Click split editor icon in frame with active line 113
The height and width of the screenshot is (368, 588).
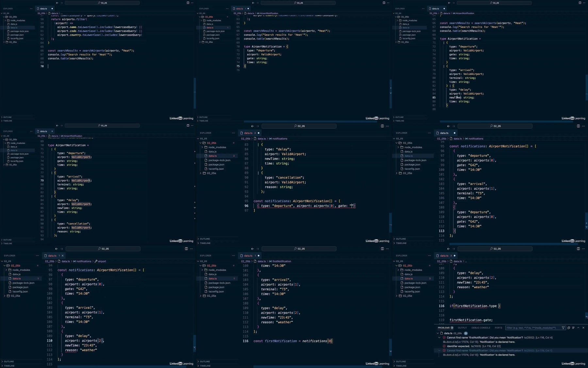pos(578,126)
